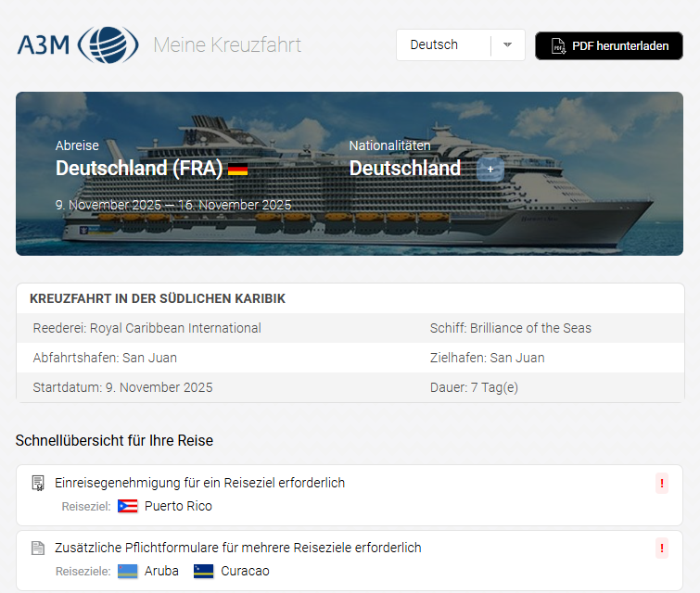
Task: Select destination Aruba
Action: 161,571
